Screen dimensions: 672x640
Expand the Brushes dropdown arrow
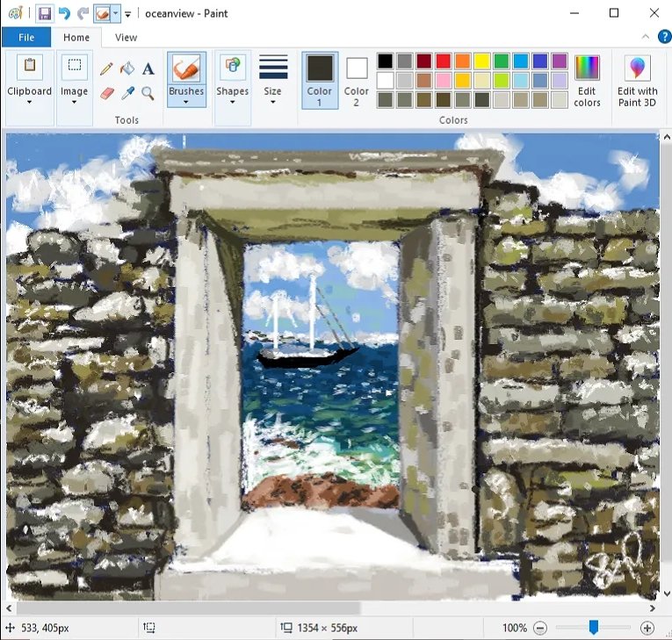[186, 102]
